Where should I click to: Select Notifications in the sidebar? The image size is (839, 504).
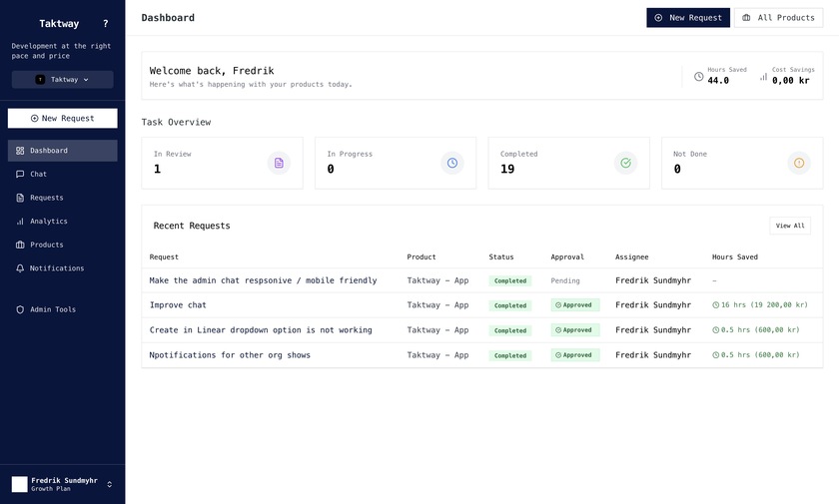56,268
